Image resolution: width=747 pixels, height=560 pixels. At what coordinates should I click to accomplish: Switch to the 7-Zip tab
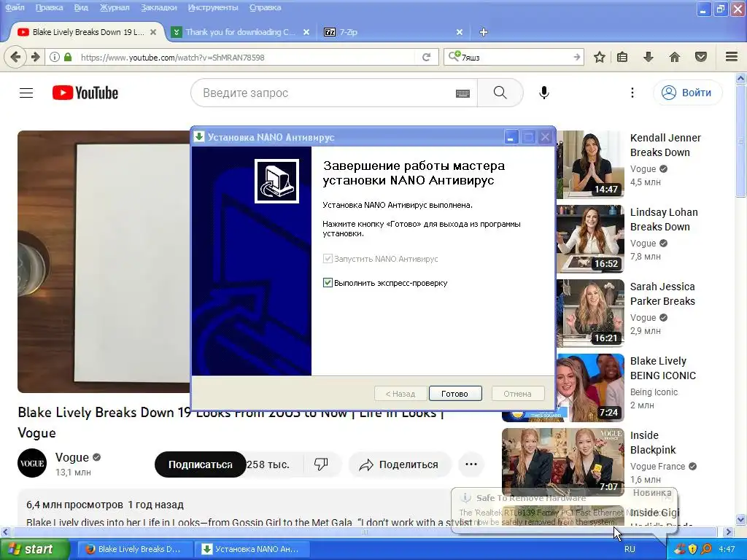(x=393, y=32)
